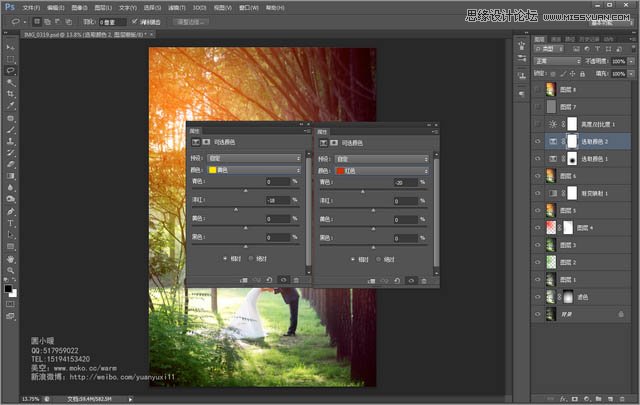Hide the 选取颜色 1 layer
This screenshot has width=640, height=405.
tap(538, 158)
